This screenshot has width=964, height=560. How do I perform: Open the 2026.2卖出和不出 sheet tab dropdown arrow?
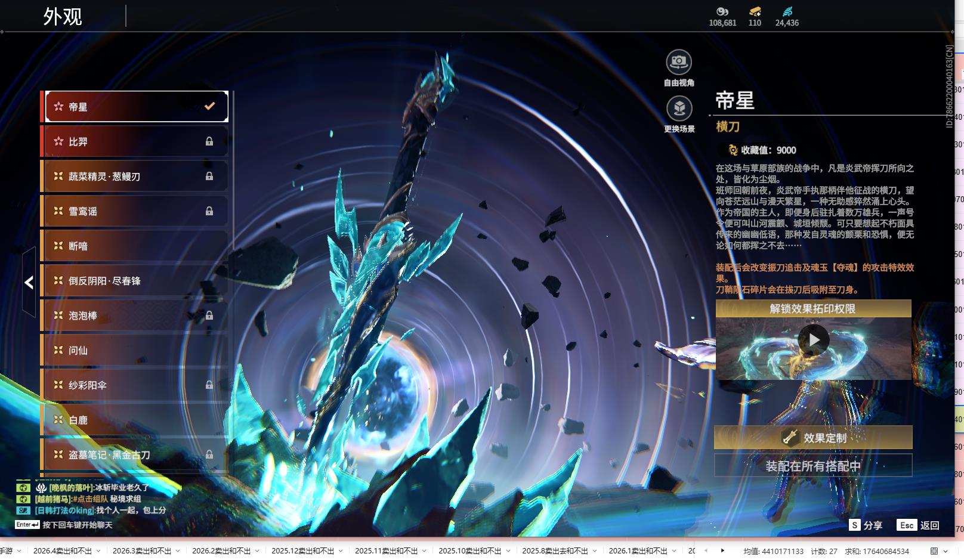point(257,551)
